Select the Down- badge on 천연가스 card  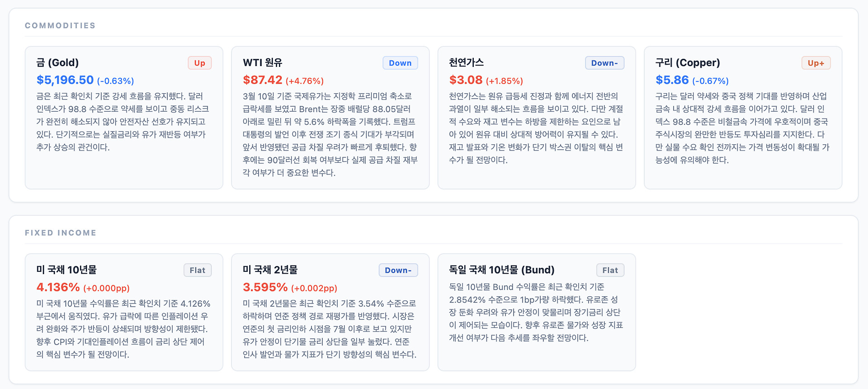(604, 63)
